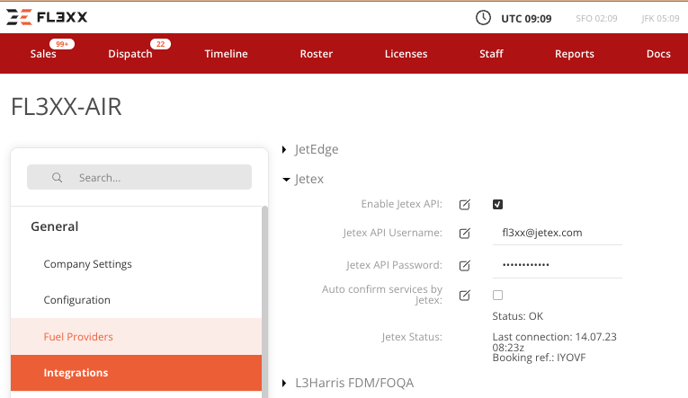Click the UTC 09:09 time

(x=526, y=18)
